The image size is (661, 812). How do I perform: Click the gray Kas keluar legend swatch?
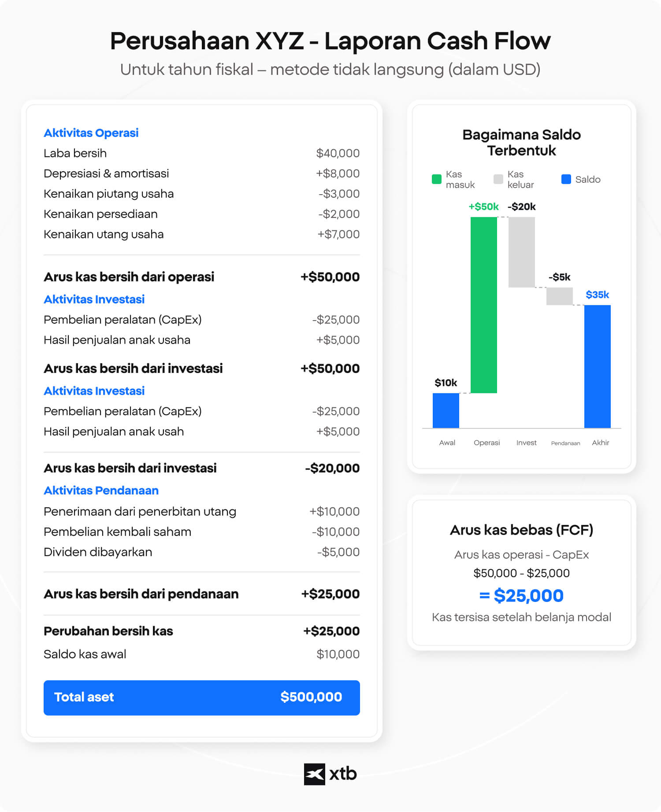click(x=498, y=179)
